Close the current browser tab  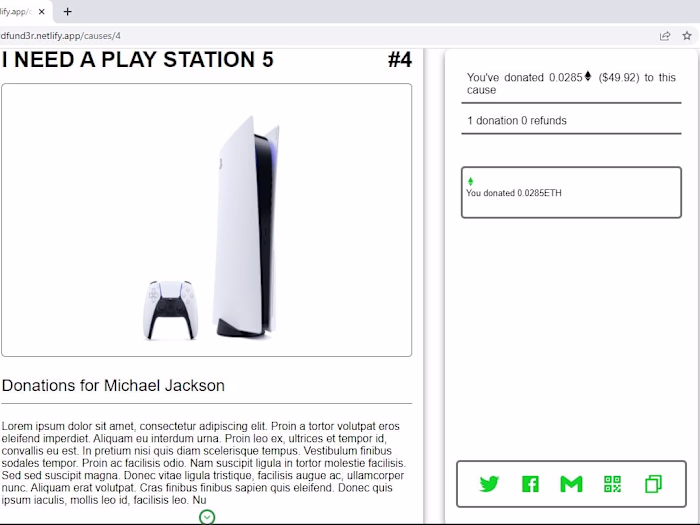click(42, 12)
